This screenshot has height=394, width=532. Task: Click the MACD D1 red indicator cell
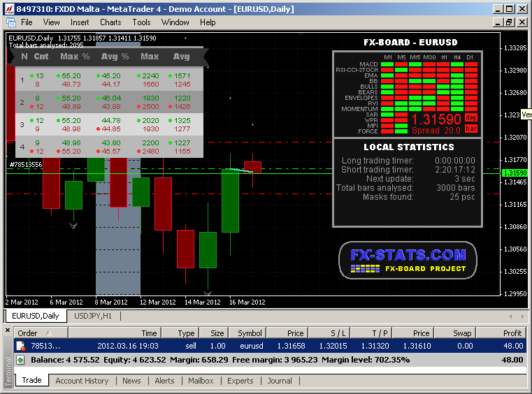click(471, 64)
